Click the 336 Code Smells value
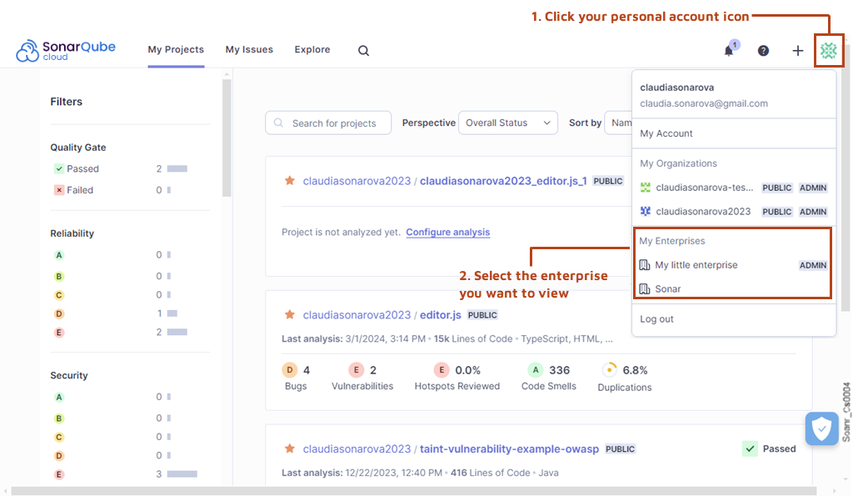The image size is (868, 496). (559, 369)
